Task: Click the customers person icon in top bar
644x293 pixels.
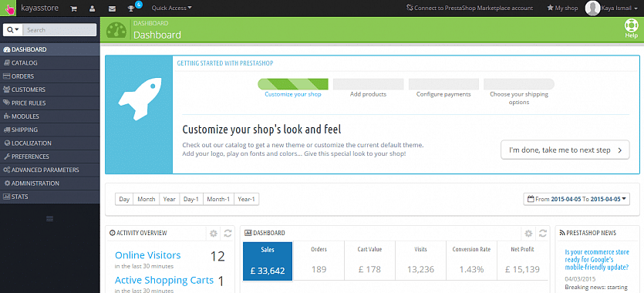Action: [92, 8]
